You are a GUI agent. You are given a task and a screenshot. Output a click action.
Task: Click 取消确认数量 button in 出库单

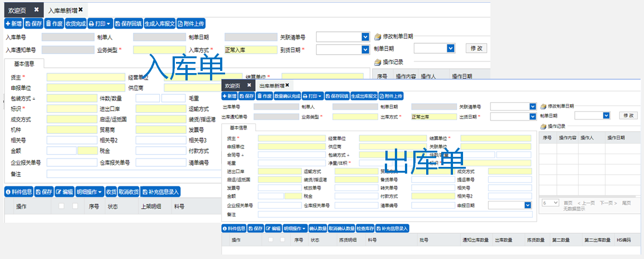tap(341, 228)
